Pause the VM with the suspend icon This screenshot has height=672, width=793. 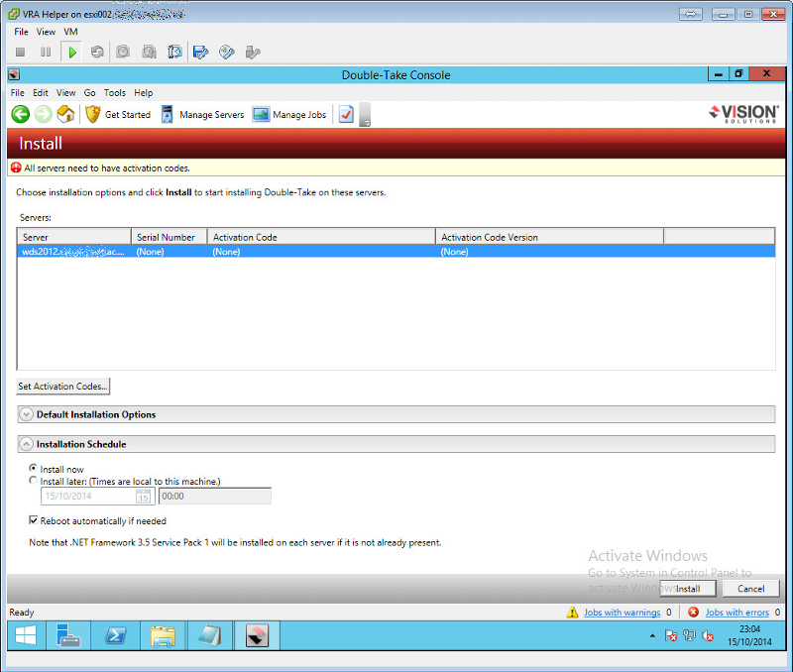coord(46,53)
